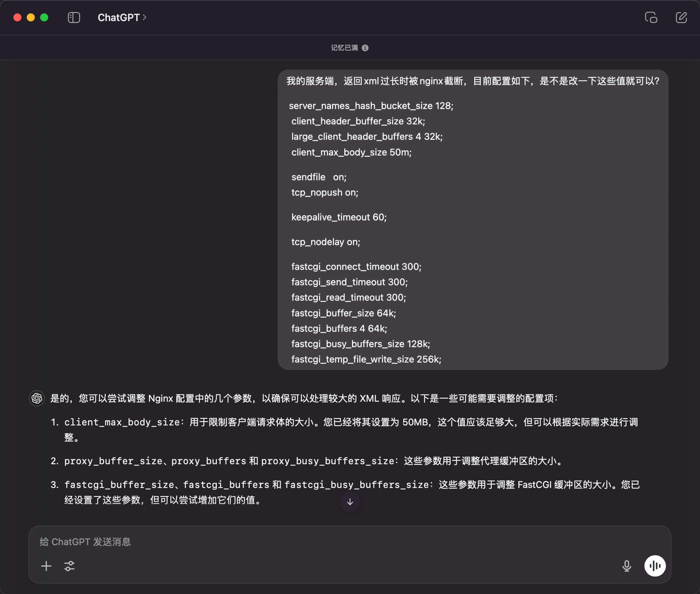The height and width of the screenshot is (594, 700).
Task: Start a new chat with compose icon
Action: (681, 17)
